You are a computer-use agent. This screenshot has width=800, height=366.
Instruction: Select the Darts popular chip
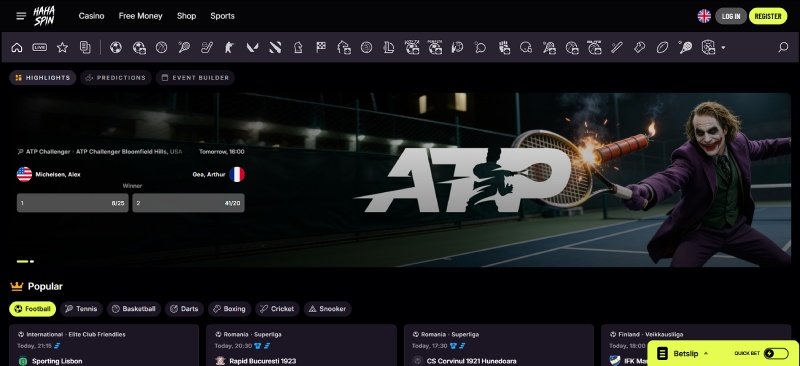pos(184,309)
